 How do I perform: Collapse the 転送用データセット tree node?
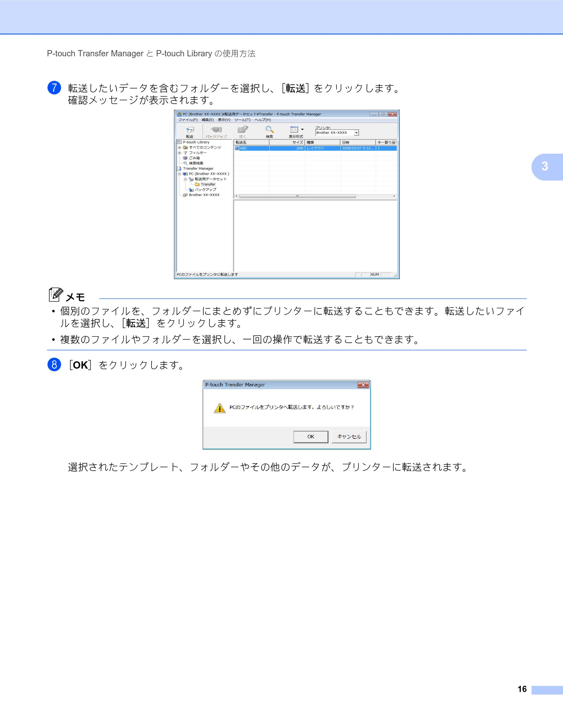point(185,179)
